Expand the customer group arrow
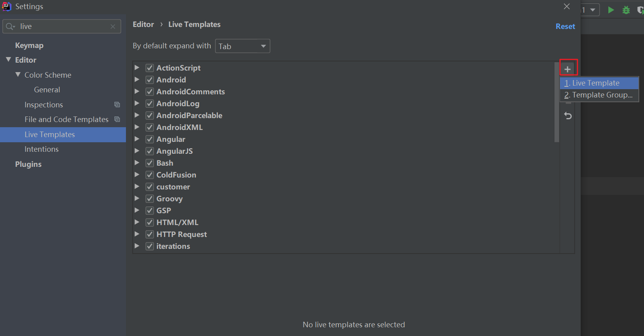The height and width of the screenshot is (336, 644). tap(137, 186)
